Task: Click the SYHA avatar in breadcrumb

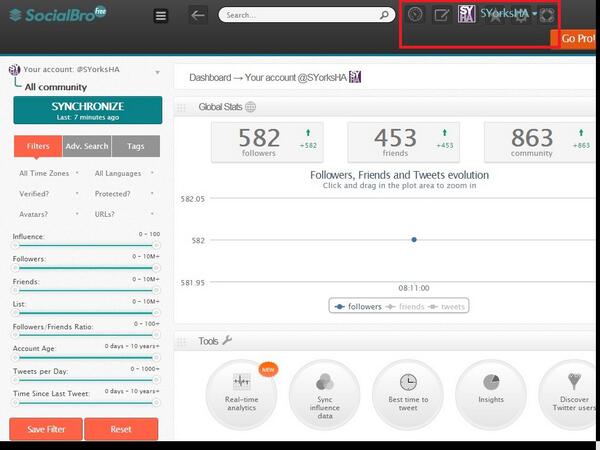Action: tap(355, 77)
